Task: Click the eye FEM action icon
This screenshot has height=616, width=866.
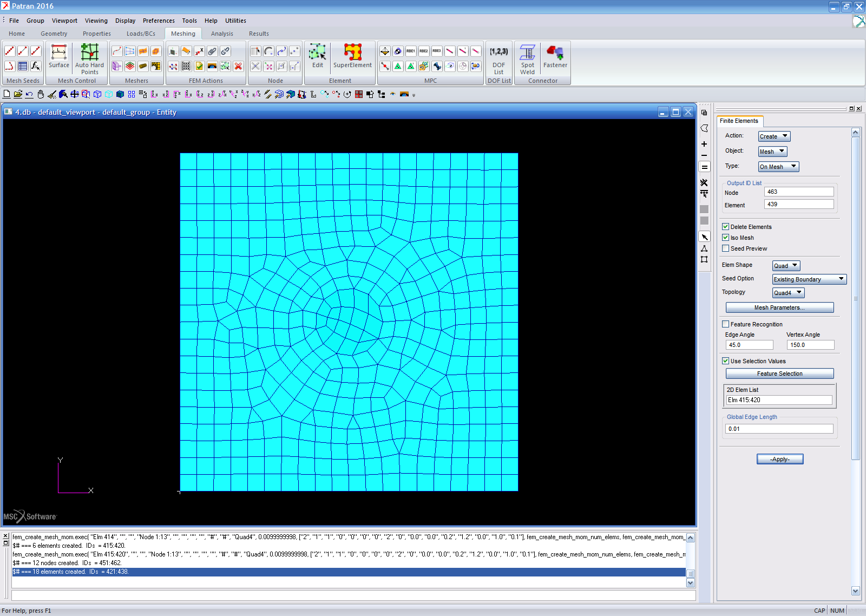Action: tap(212, 66)
